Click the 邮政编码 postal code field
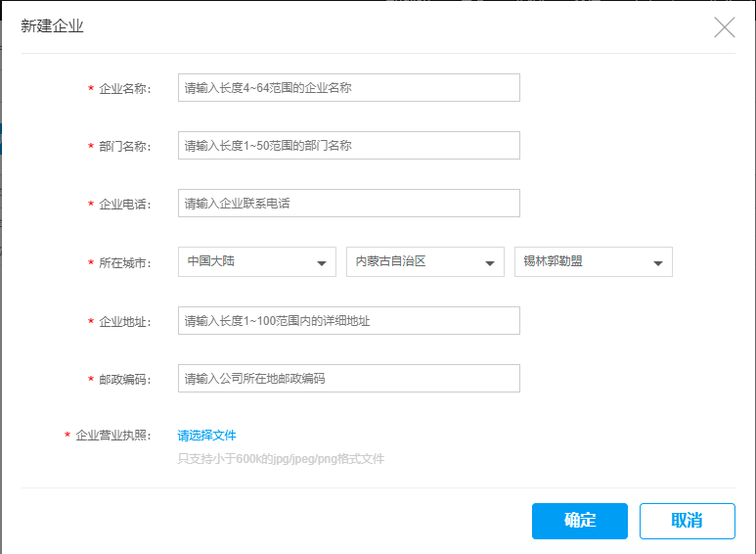 tap(348, 379)
